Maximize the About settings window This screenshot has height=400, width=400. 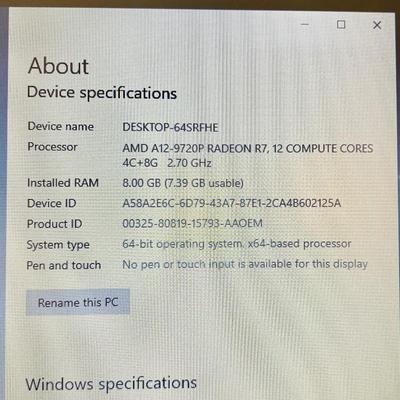pyautogui.click(x=341, y=24)
